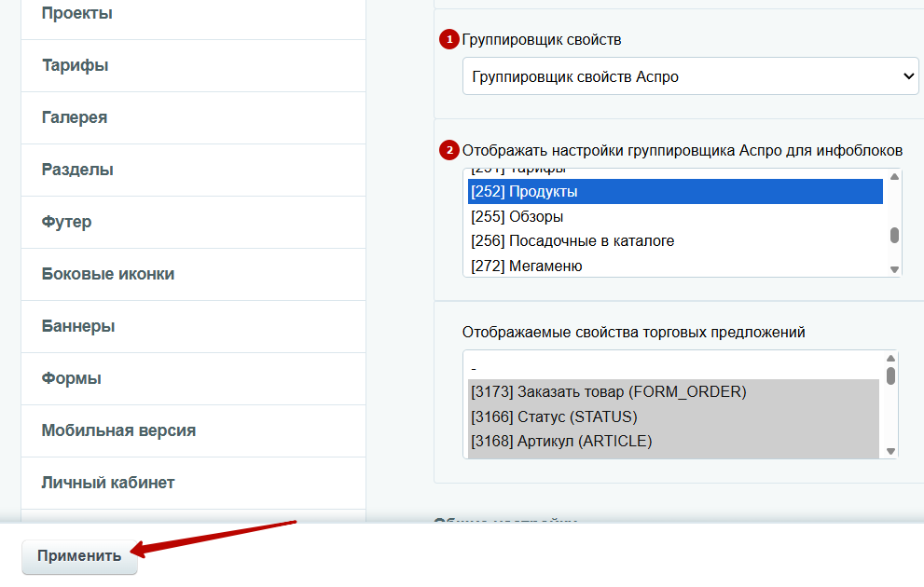Select Галерея in the left menu

(75, 117)
